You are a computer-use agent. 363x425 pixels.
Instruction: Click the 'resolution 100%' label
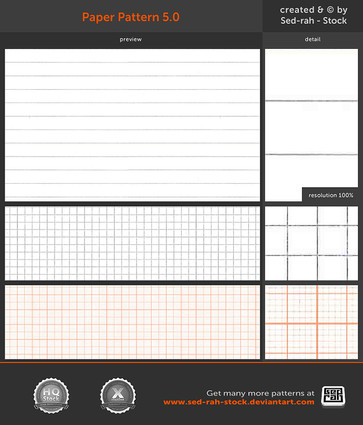(331, 195)
